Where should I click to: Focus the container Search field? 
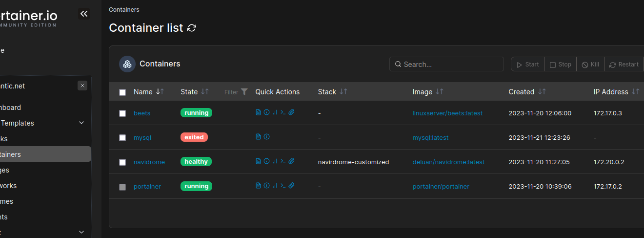[x=446, y=64]
